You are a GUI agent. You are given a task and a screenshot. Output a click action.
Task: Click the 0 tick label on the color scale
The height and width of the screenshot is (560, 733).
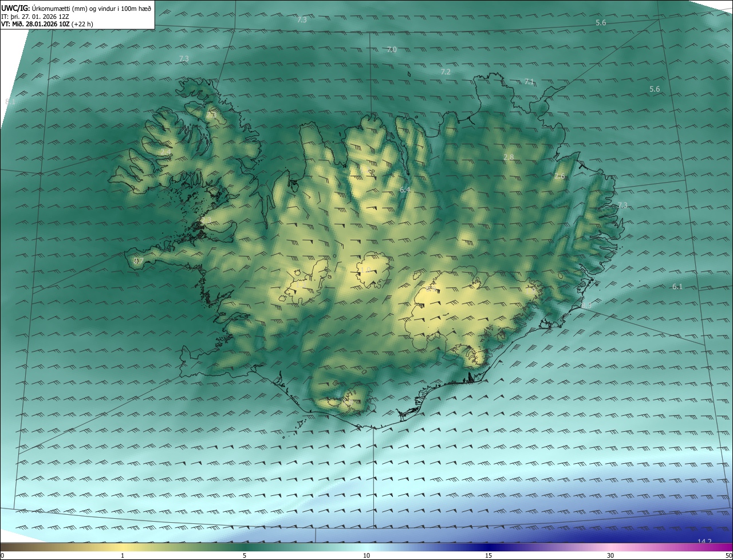coord(2,555)
